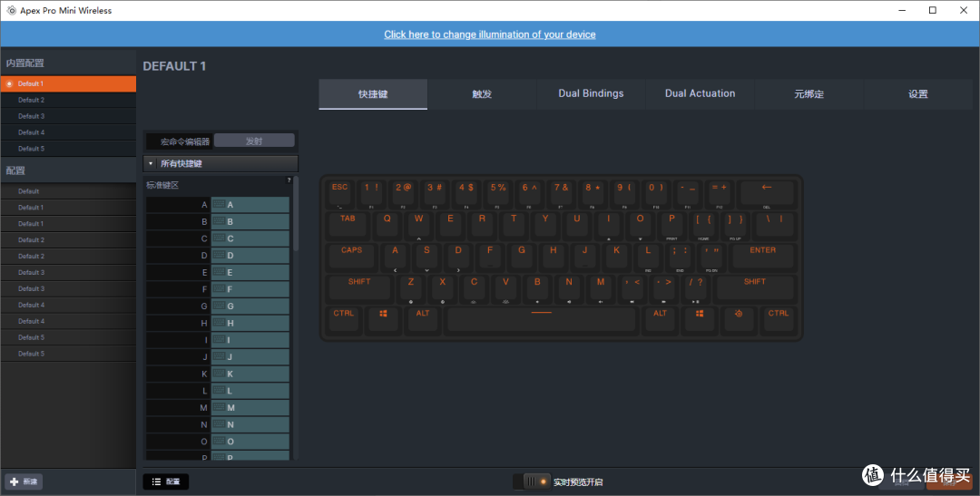Select Default 4 under 内置配置
This screenshot has width=980, height=496.
point(68,132)
